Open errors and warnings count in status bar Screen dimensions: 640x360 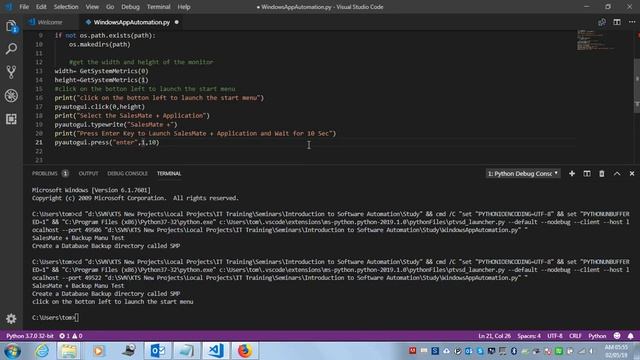point(71,336)
